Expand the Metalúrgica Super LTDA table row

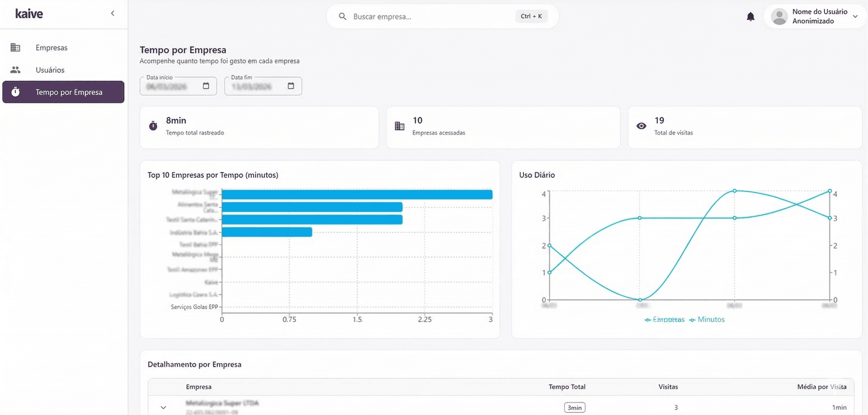point(163,407)
